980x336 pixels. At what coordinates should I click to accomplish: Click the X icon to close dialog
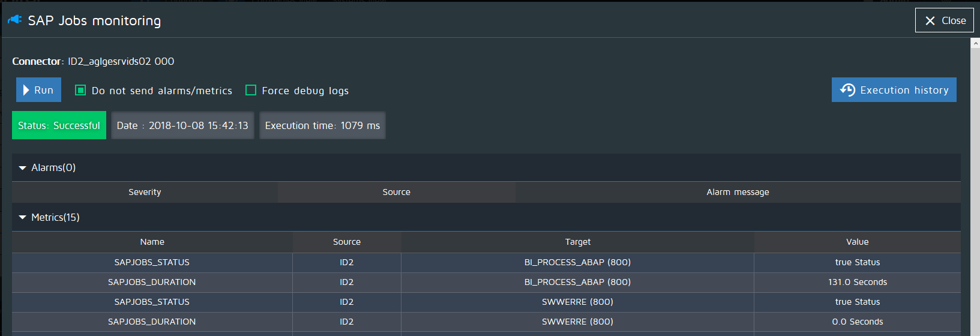(x=930, y=21)
